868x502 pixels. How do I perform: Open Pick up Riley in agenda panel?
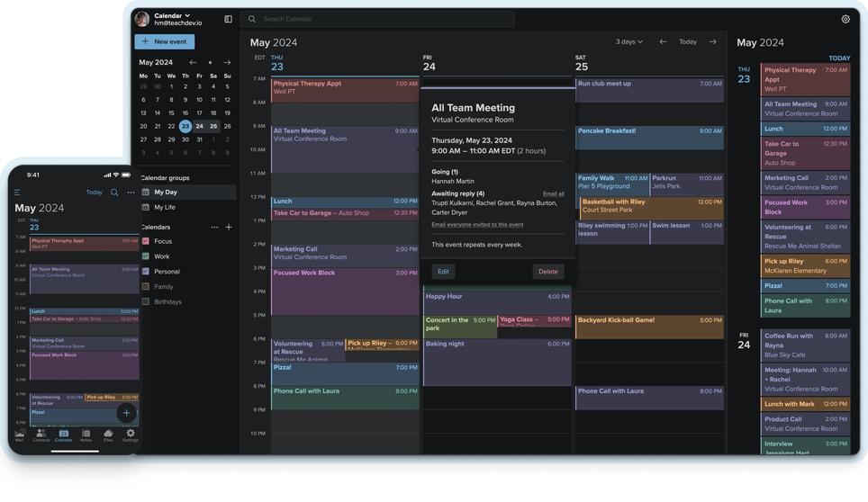tap(806, 265)
